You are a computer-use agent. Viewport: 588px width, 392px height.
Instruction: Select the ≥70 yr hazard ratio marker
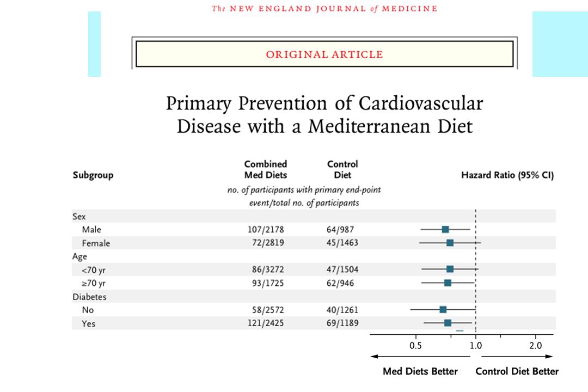(x=448, y=283)
